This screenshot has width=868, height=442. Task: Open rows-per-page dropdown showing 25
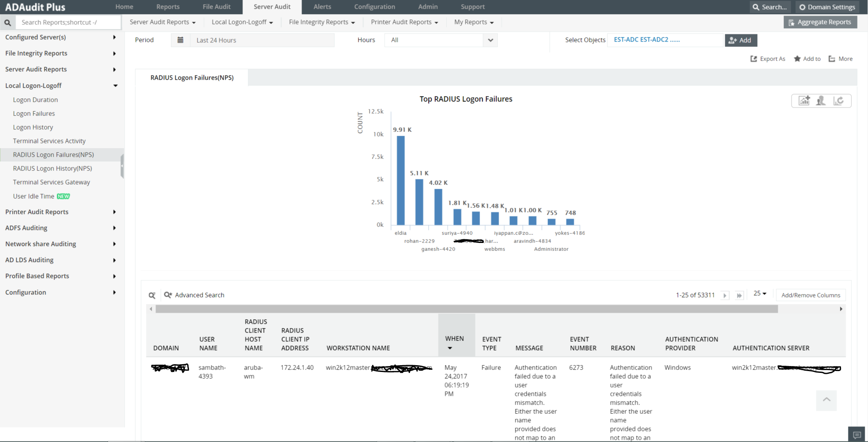(x=760, y=293)
